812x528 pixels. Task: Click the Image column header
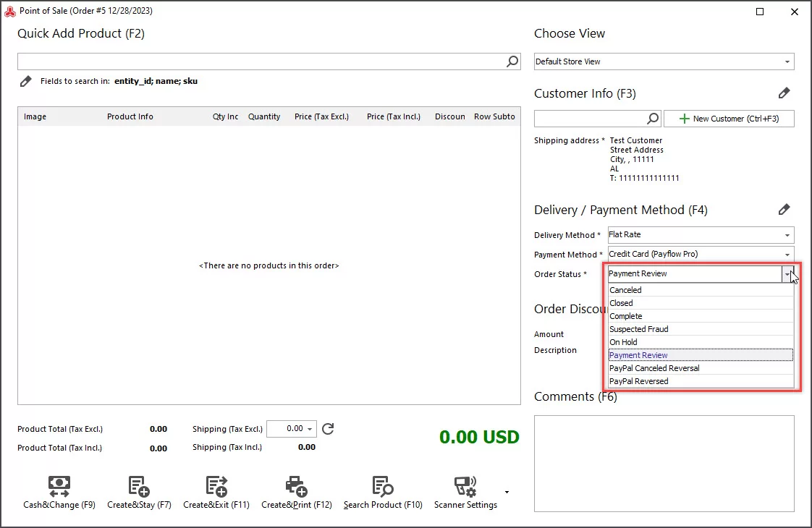35,116
